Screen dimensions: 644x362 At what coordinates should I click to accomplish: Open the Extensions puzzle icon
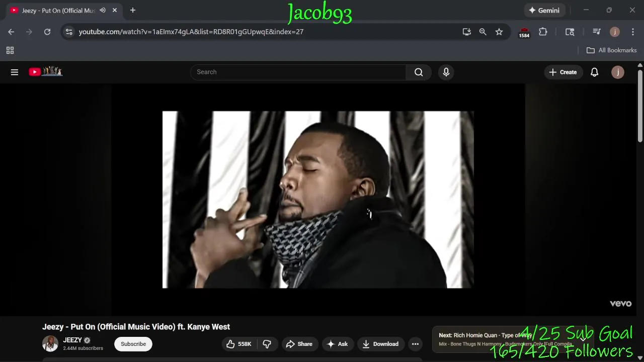[x=543, y=32]
